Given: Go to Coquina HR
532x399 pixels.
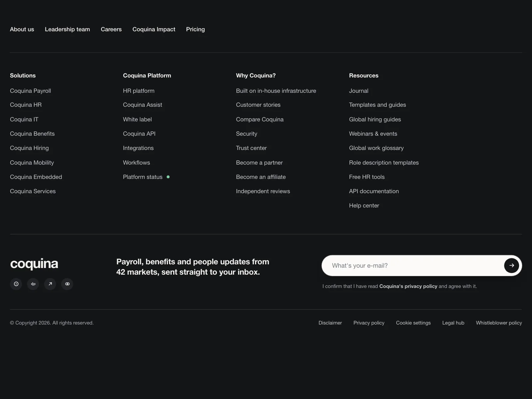Looking at the screenshot, I should pyautogui.click(x=26, y=105).
